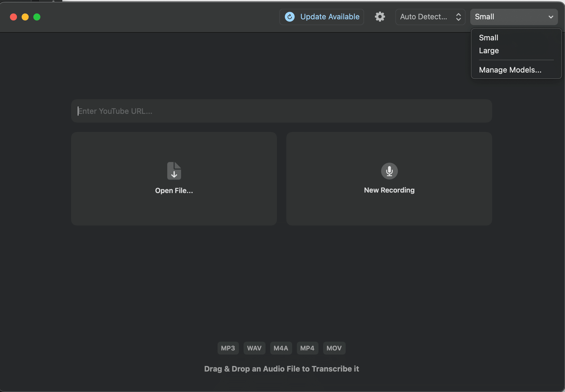565x392 pixels.
Task: Click the circular refresh update icon
Action: pyautogui.click(x=290, y=17)
